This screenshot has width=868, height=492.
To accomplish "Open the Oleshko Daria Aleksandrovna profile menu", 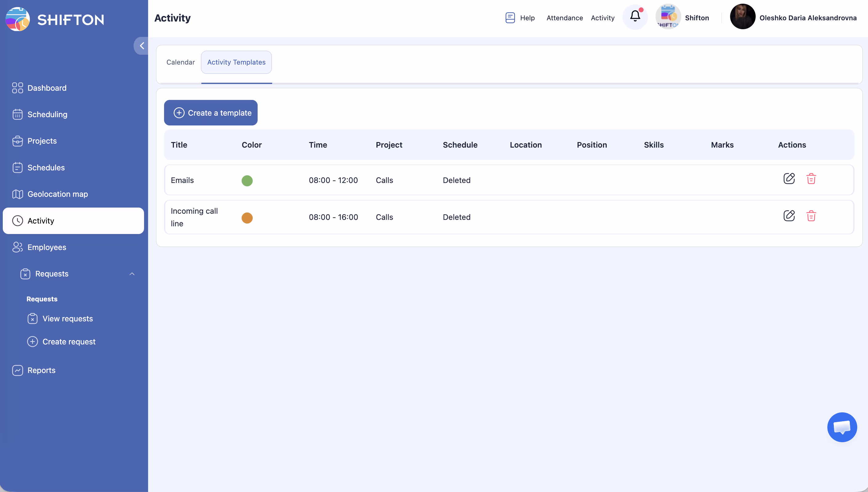I will pos(793,18).
